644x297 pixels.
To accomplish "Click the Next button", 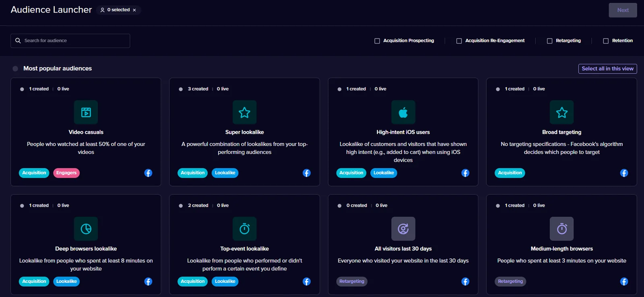I will pos(623,10).
